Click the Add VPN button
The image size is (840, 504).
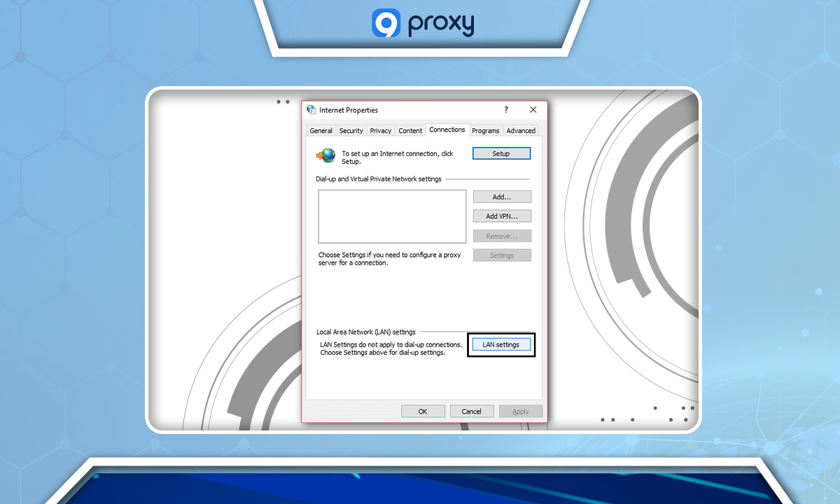pyautogui.click(x=502, y=216)
